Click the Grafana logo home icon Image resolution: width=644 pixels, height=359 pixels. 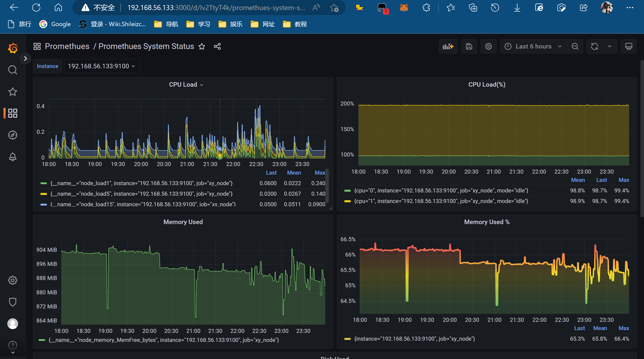tap(13, 48)
